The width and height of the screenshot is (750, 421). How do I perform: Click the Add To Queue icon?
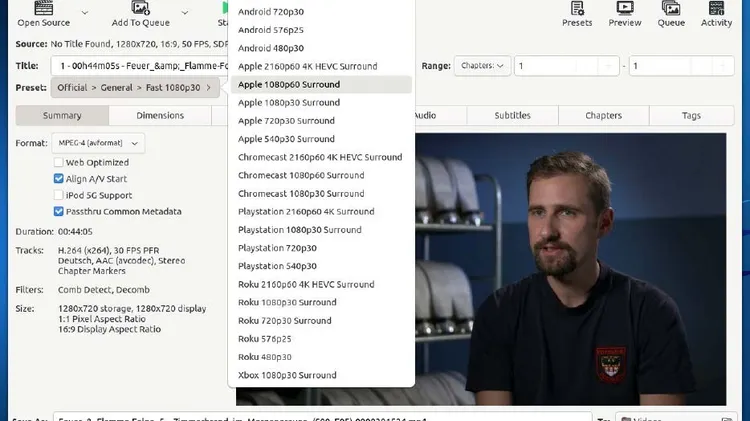(141, 8)
